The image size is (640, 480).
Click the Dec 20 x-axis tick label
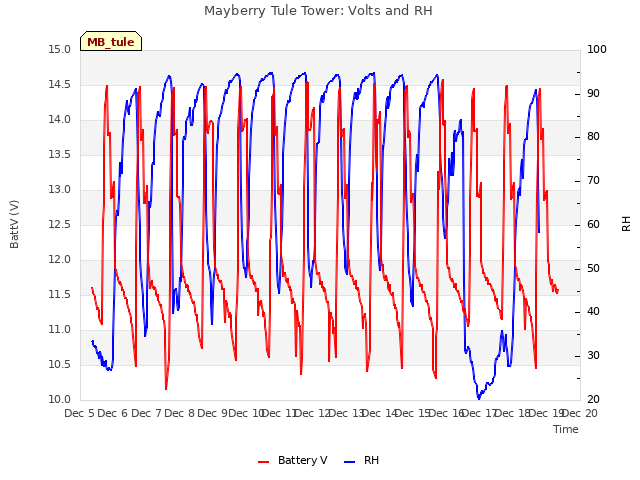(x=580, y=413)
